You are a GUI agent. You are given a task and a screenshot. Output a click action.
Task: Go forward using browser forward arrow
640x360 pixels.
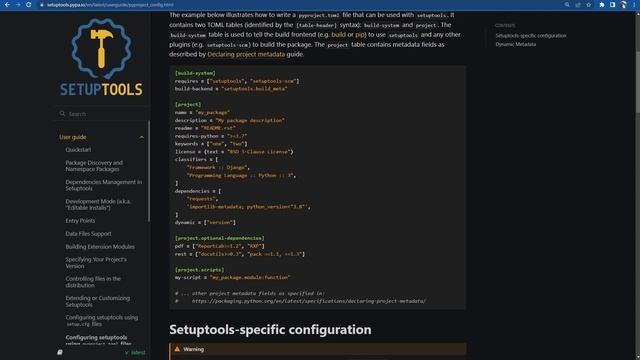(18, 4)
